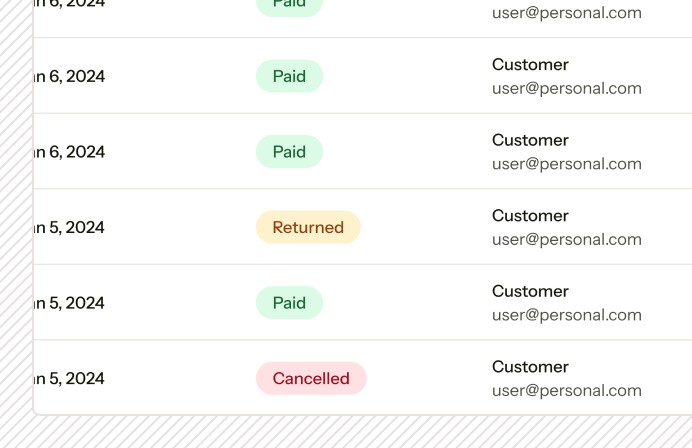
Task: Select the date cell of the Cancelled order
Action: [x=69, y=378]
